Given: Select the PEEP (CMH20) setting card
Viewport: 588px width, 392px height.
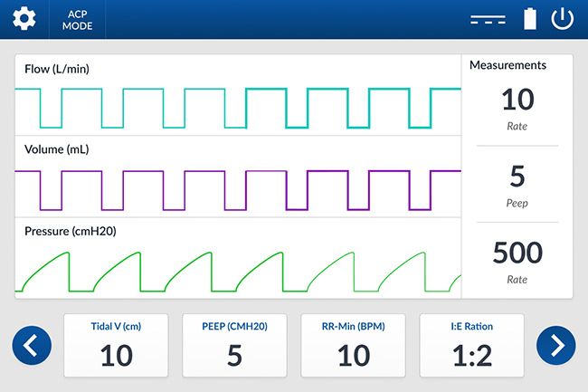Looking at the screenshot, I should tap(234, 345).
